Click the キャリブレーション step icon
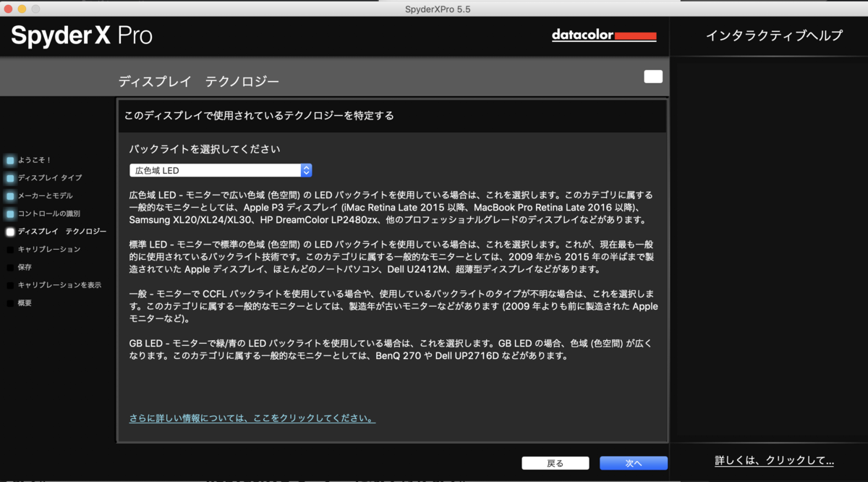The height and width of the screenshot is (482, 868). tap(9, 248)
